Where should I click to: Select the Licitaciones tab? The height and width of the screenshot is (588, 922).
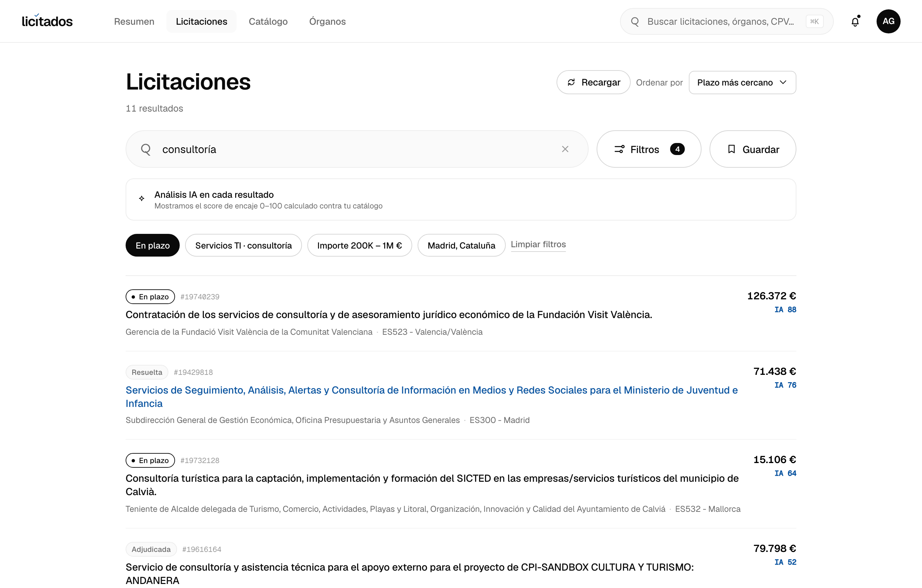tap(201, 21)
